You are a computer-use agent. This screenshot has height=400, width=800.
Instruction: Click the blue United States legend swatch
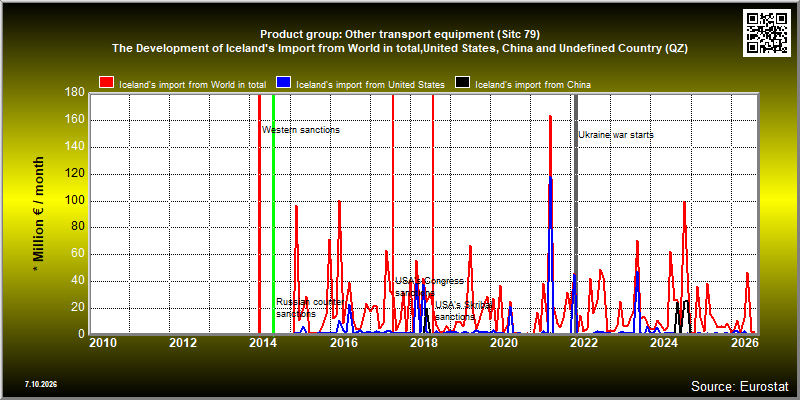(x=283, y=83)
